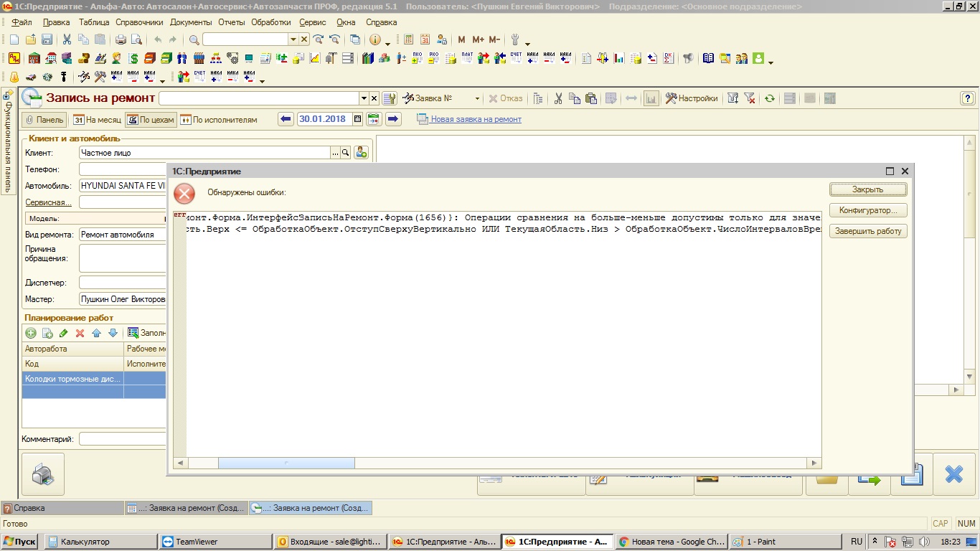Click the move row up arrow icon
This screenshot has width=980, height=551.
[96, 333]
